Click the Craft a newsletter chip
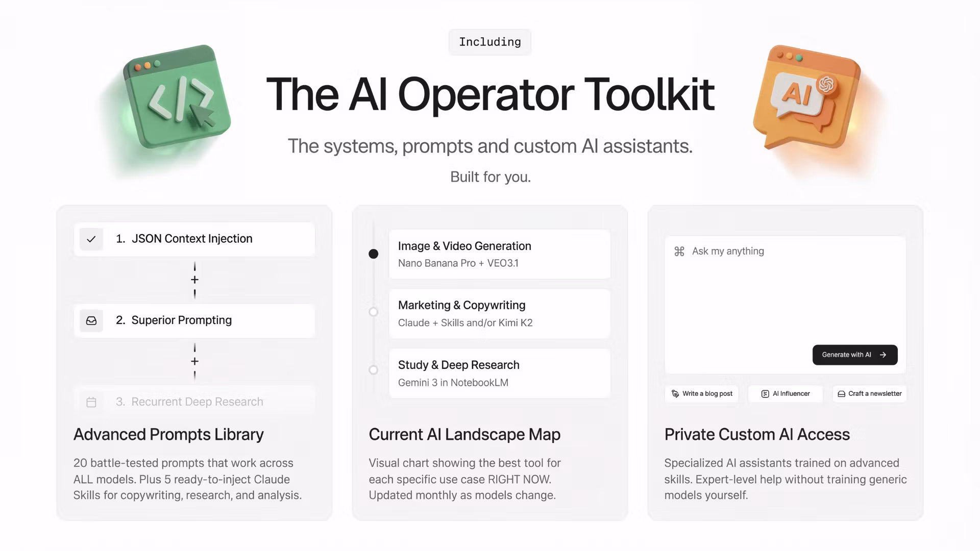 (x=870, y=393)
